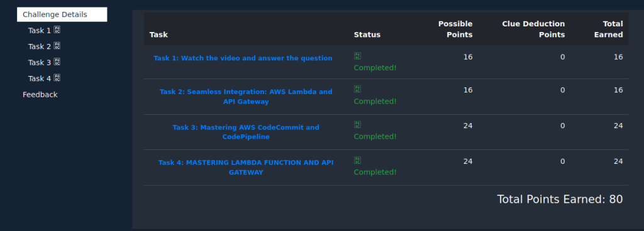Select Task 1 in the sidebar
This screenshot has width=644, height=231.
click(x=40, y=30)
